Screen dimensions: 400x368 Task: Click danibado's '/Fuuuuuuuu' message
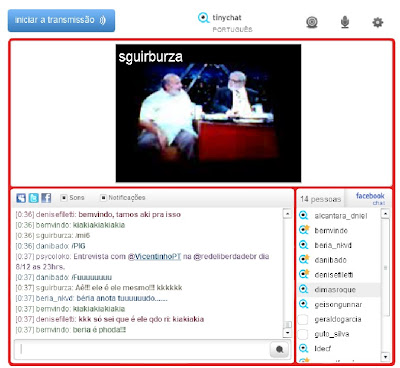tap(92, 277)
